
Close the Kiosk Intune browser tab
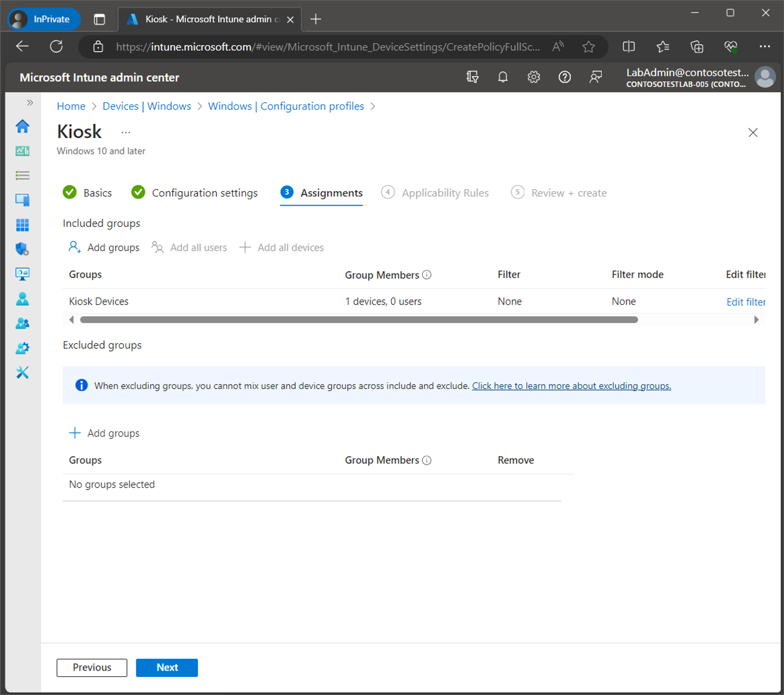click(290, 20)
